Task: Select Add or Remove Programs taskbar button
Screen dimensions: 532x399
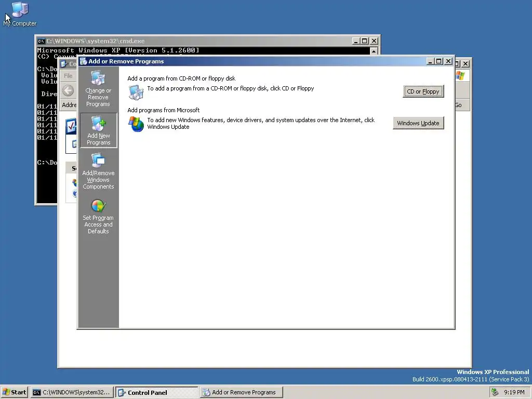Action: pyautogui.click(x=241, y=392)
